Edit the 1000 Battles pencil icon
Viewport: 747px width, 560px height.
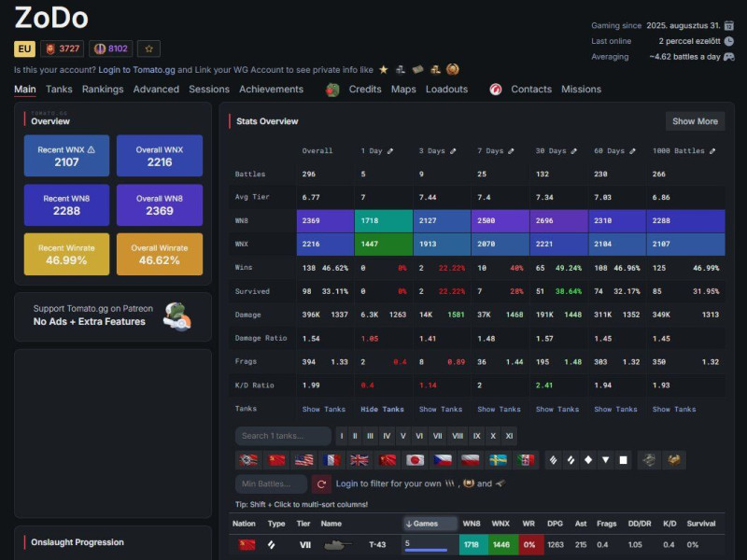(712, 151)
